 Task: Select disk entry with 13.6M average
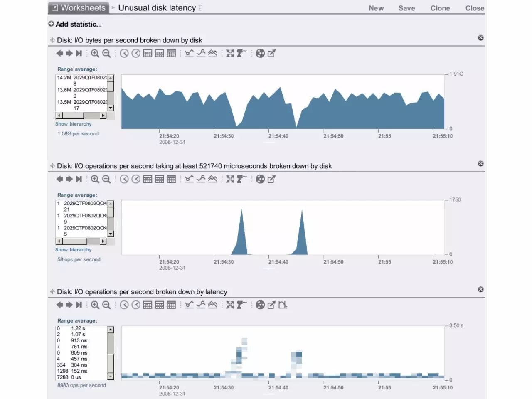(81, 93)
